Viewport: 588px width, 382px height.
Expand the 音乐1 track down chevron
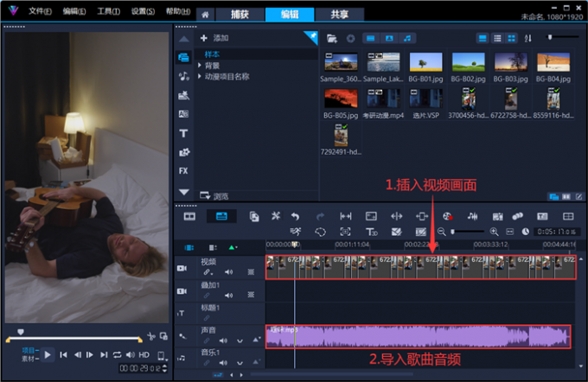[240, 363]
